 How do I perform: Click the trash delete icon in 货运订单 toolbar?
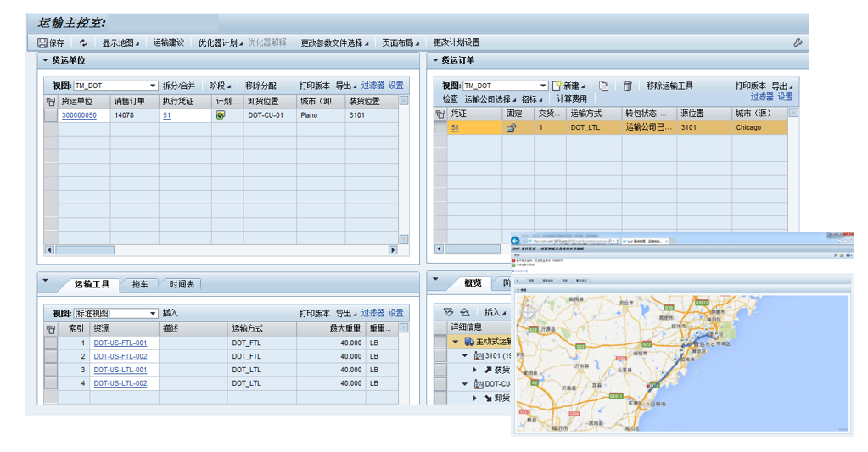[x=628, y=86]
